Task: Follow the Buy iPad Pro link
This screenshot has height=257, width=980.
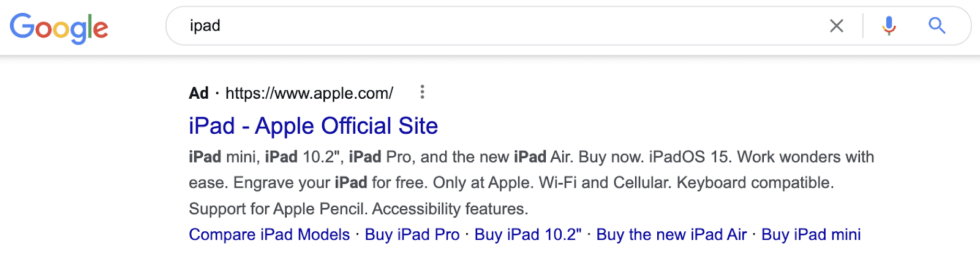Action: (412, 234)
